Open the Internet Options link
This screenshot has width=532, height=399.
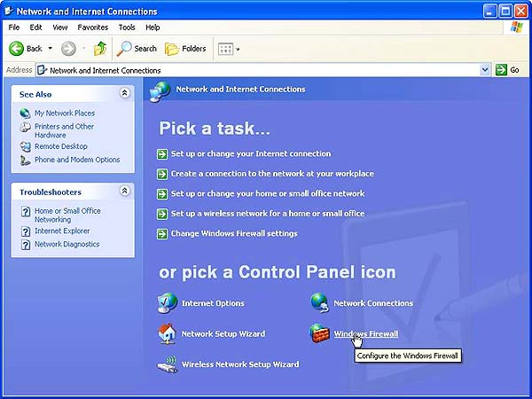pyautogui.click(x=213, y=303)
